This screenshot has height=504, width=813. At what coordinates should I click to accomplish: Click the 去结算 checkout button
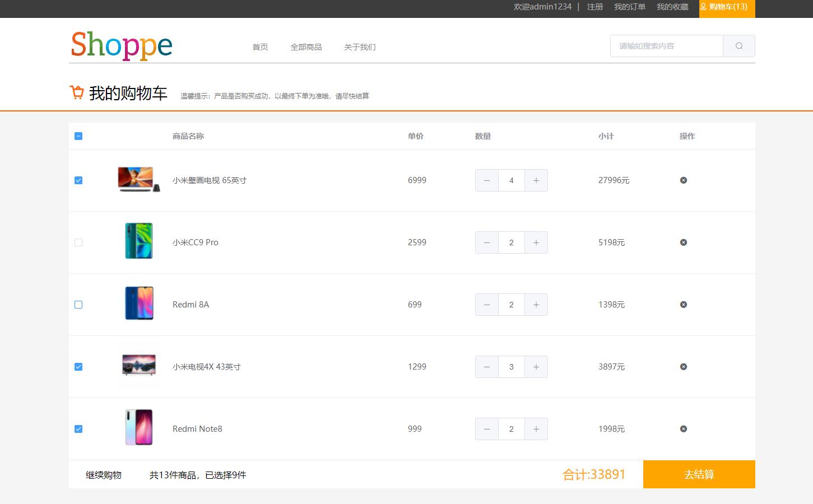[699, 474]
